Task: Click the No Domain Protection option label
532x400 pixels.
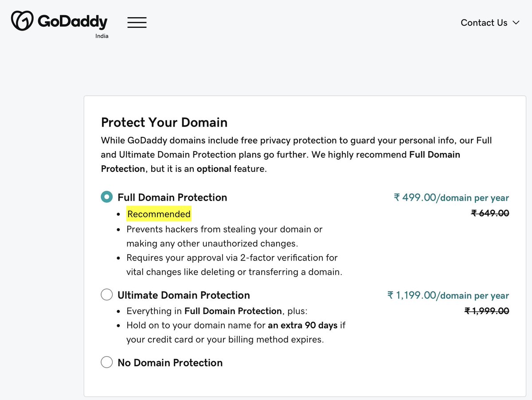Action: [x=170, y=363]
